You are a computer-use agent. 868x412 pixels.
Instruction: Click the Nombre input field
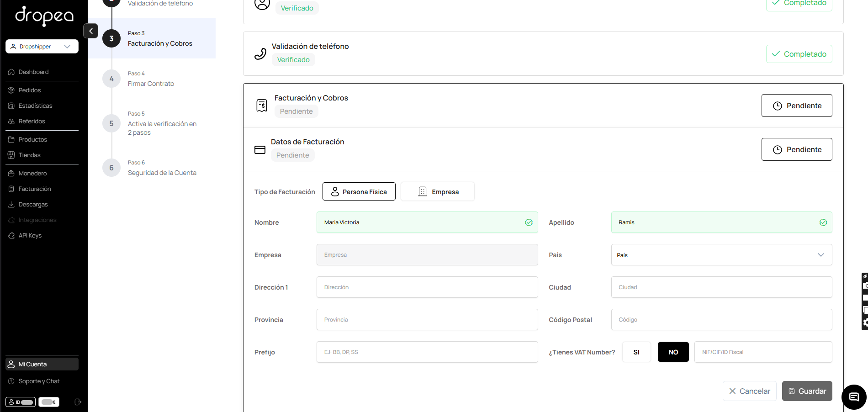(427, 222)
